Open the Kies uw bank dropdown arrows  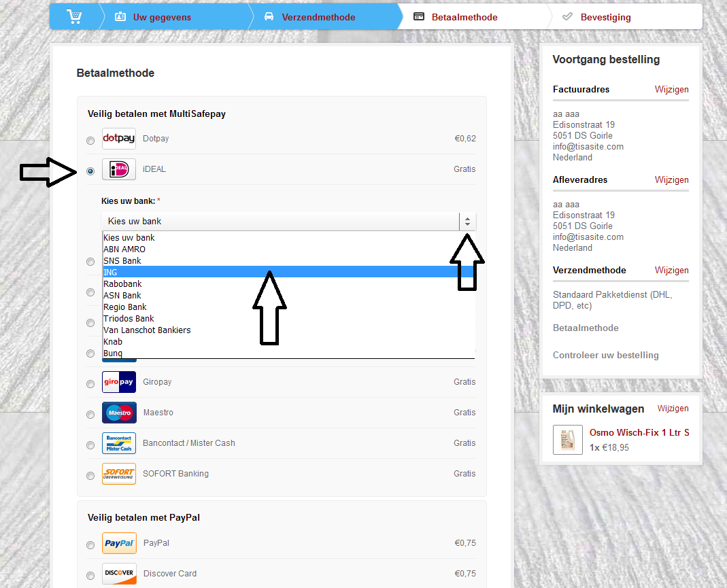467,222
